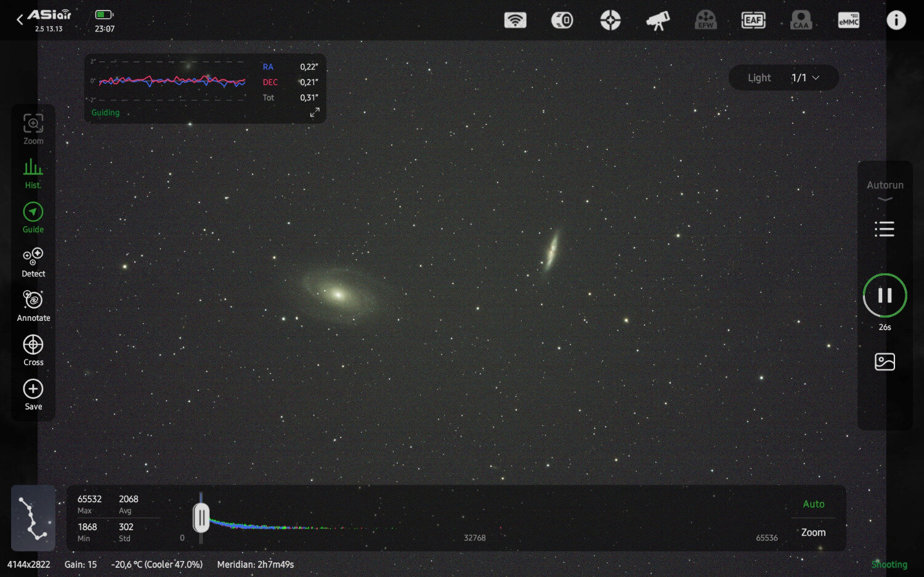Expand the Autorun mode selector
The width and height of the screenshot is (924, 577).
[885, 190]
